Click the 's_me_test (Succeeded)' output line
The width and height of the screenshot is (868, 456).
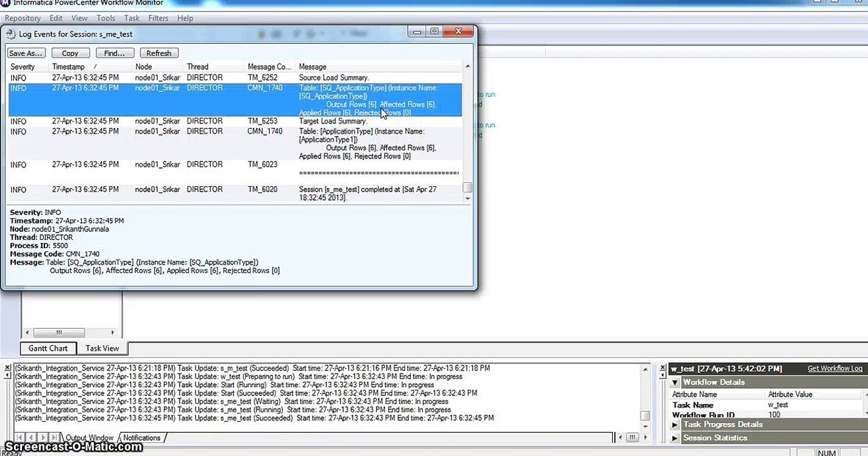click(x=255, y=418)
